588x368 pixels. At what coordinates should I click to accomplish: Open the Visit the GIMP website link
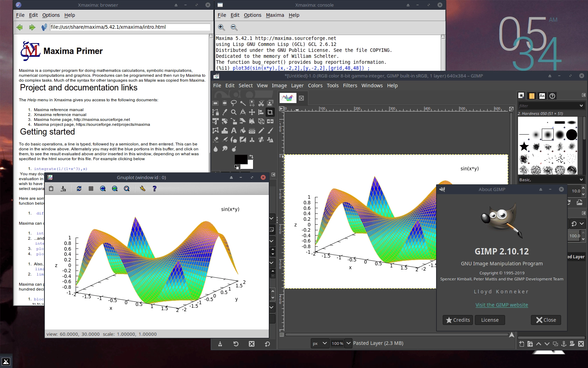502,305
